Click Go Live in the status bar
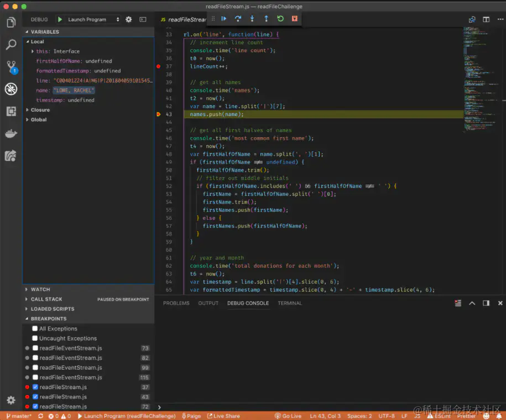The width and height of the screenshot is (506, 420). [288, 416]
